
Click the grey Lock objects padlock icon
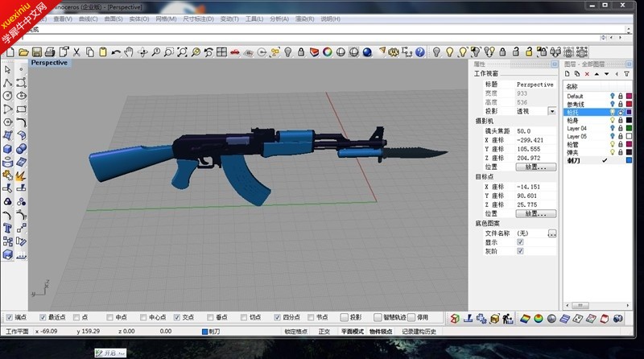pos(502,52)
